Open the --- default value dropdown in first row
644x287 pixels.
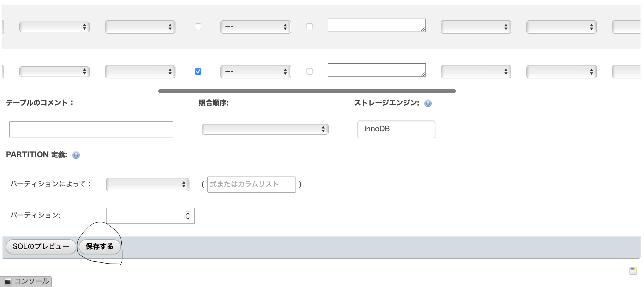tap(255, 27)
